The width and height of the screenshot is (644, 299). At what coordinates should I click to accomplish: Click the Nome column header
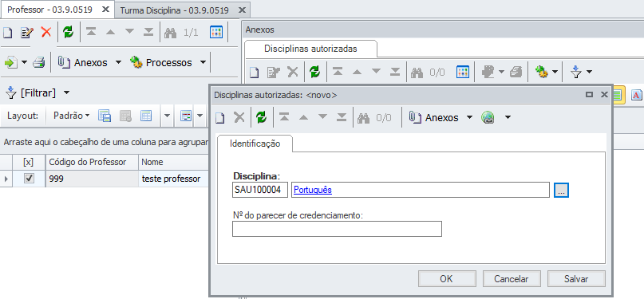pyautogui.click(x=172, y=162)
